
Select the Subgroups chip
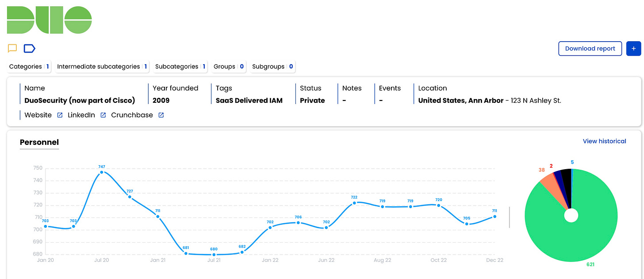272,66
